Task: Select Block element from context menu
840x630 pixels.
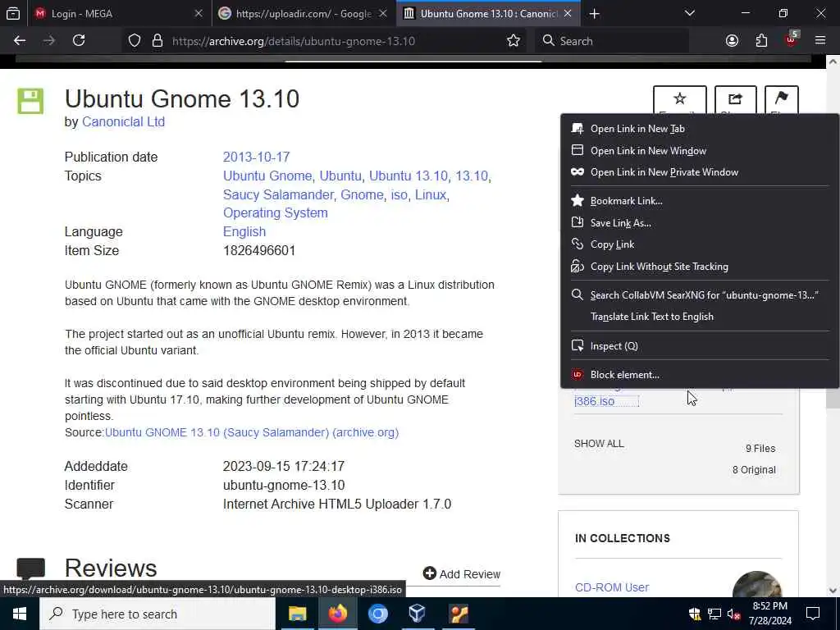Action: point(699,374)
